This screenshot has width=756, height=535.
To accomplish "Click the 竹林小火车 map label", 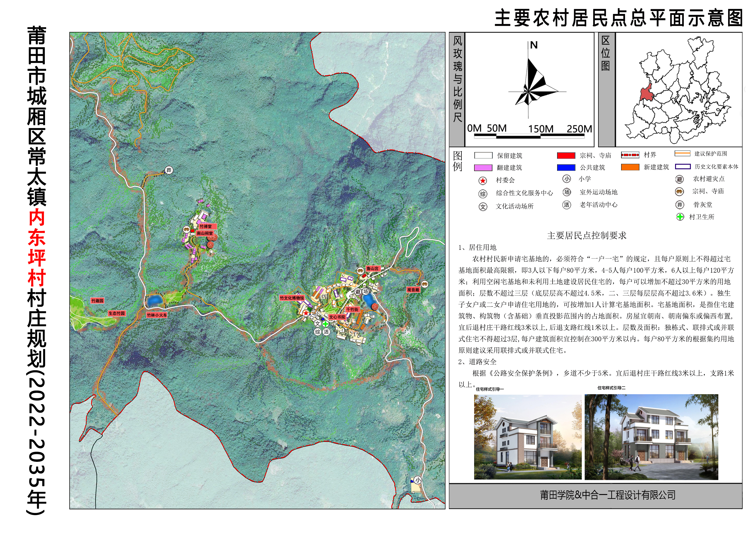I will click(x=157, y=315).
